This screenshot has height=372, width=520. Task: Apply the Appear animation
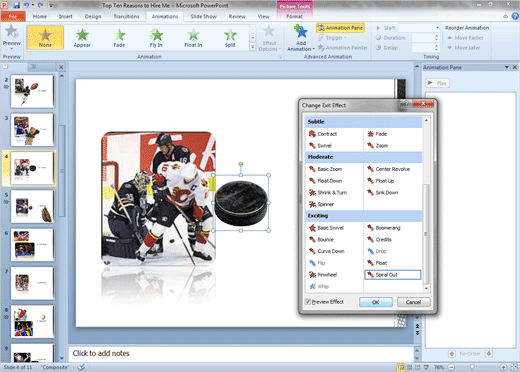click(82, 38)
